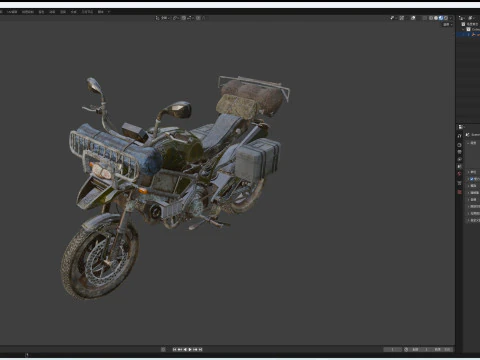Jump to previous keyframe

(x=180, y=349)
